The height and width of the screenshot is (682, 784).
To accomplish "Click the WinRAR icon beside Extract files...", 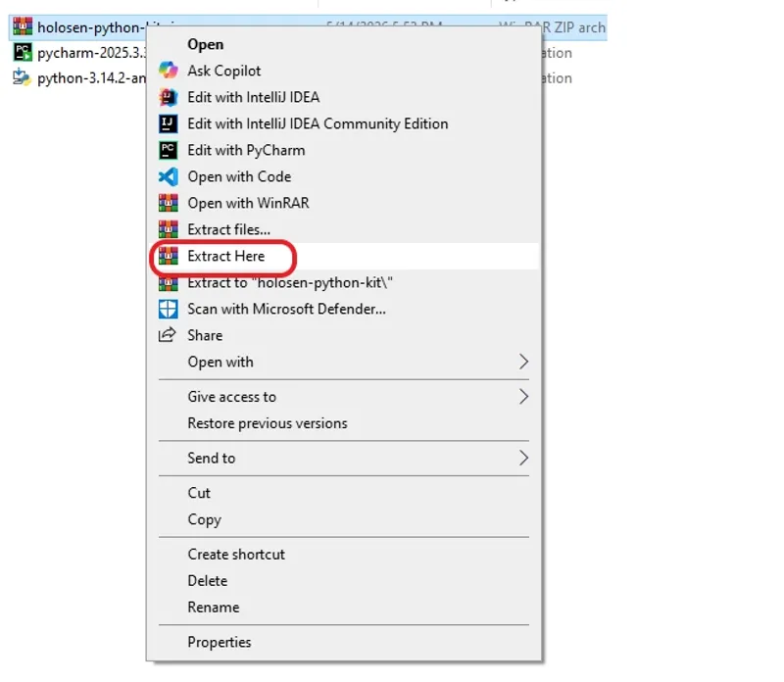I will click(168, 229).
